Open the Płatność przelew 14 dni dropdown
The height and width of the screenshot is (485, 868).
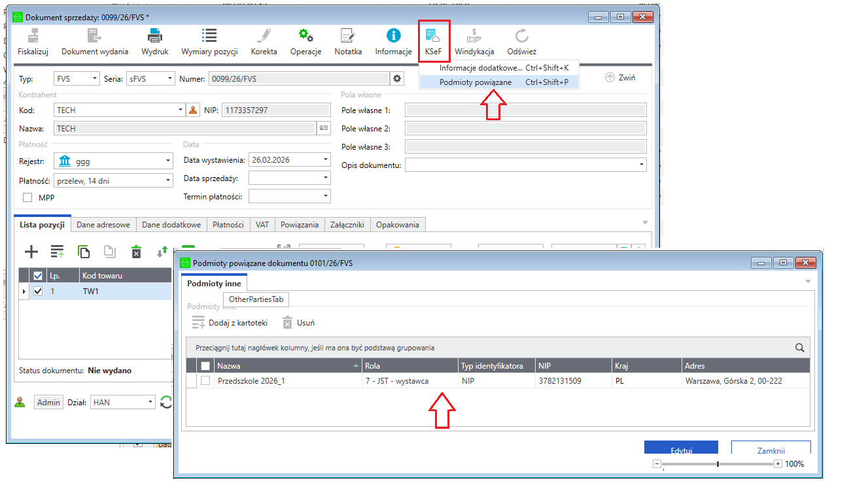(167, 180)
